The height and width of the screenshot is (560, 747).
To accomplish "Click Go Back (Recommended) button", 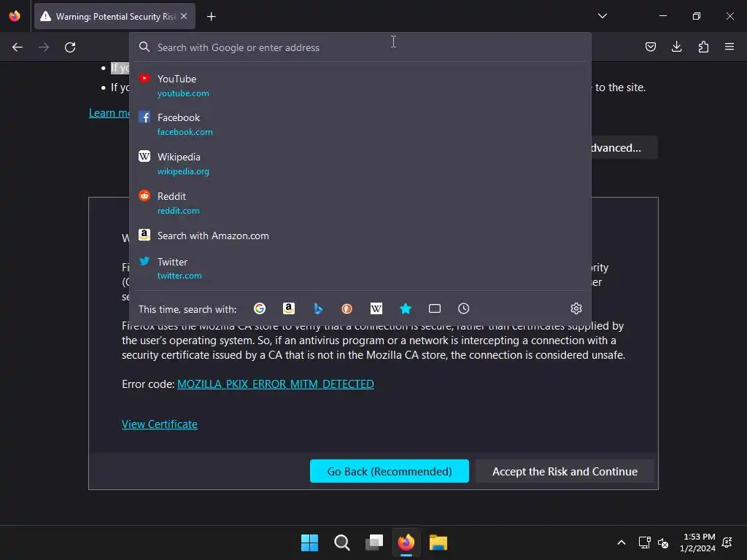I will (x=390, y=471).
